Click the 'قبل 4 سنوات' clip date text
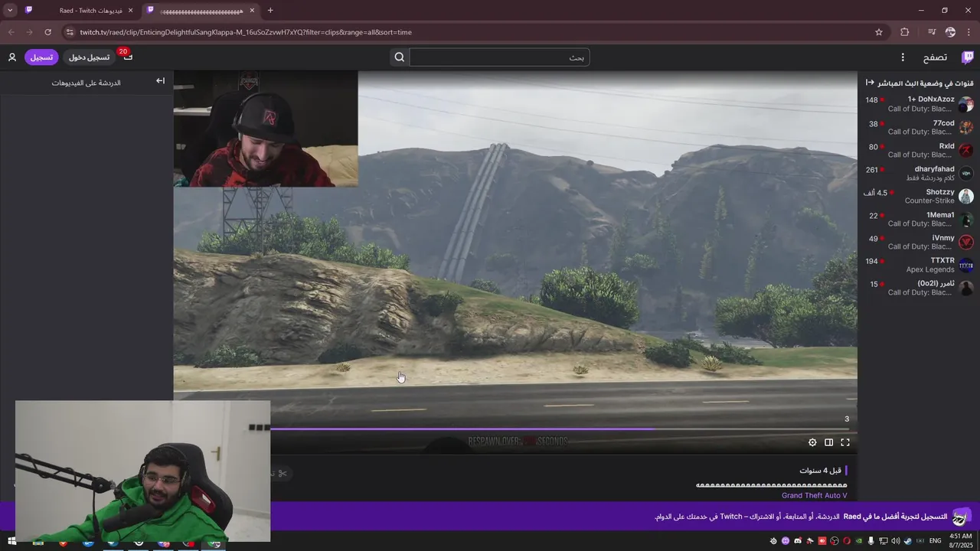Viewport: 980px width, 551px height. click(x=821, y=471)
